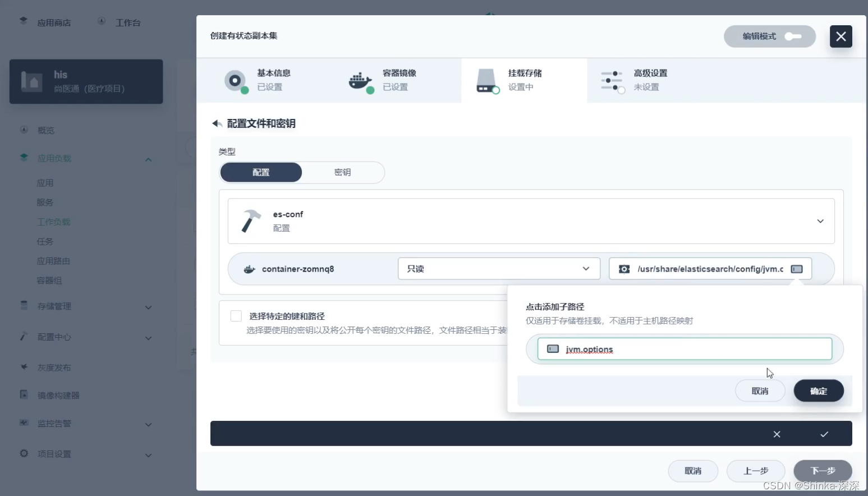
Task: Switch to the 高级设置 step tab
Action: pos(650,80)
